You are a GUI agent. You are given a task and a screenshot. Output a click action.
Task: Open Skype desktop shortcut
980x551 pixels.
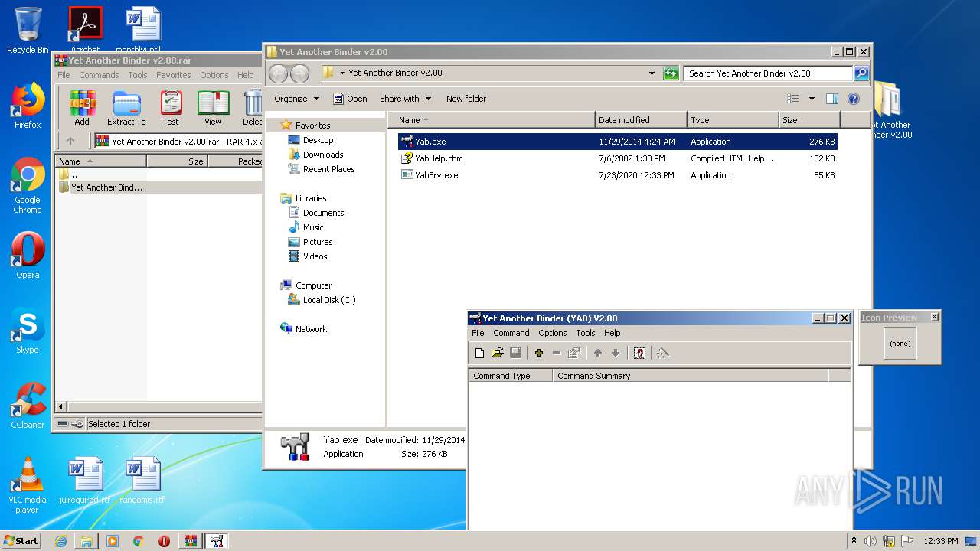pyautogui.click(x=28, y=331)
